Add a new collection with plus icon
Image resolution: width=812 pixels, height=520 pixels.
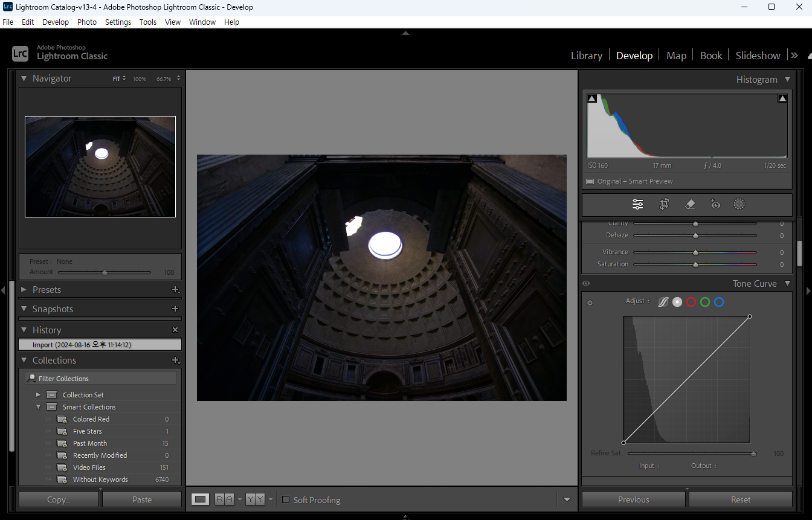pyautogui.click(x=175, y=360)
